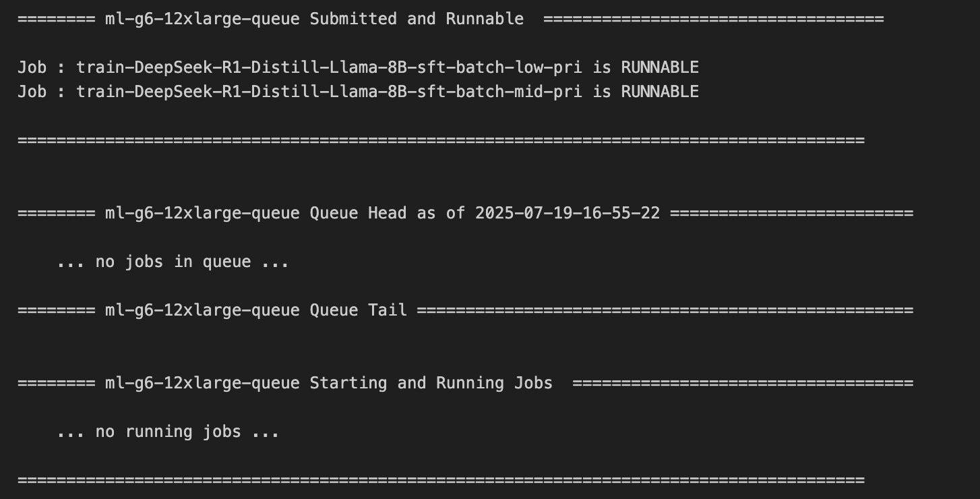Click the queue name in the Queue Head header
The height and width of the screenshot is (499, 980).
(x=202, y=213)
